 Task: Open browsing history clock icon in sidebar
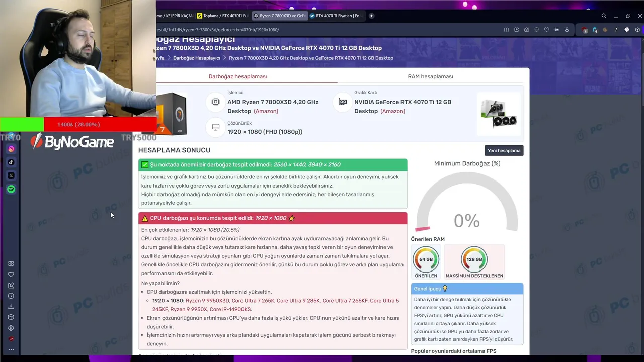(x=11, y=296)
